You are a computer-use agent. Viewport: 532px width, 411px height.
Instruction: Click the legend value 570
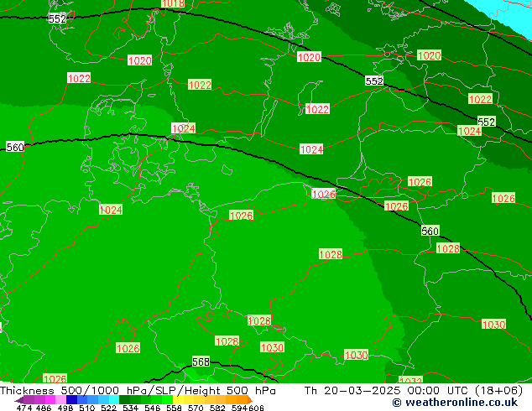[x=196, y=408]
